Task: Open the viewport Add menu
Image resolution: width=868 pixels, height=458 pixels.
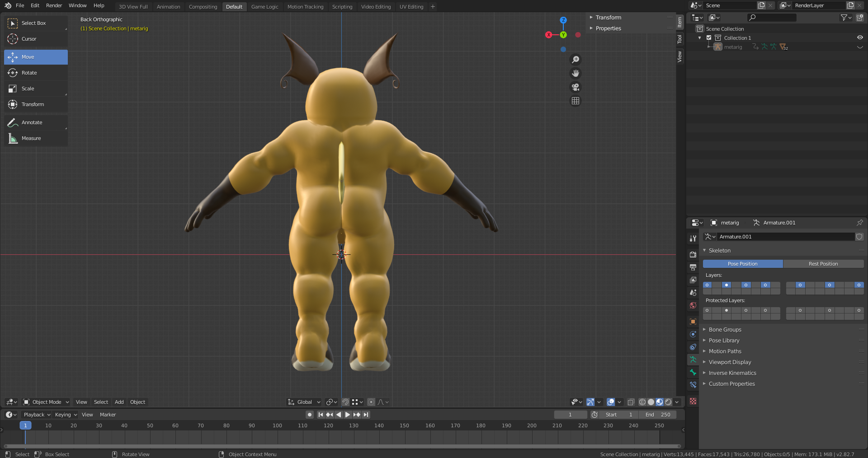Action: tap(119, 402)
